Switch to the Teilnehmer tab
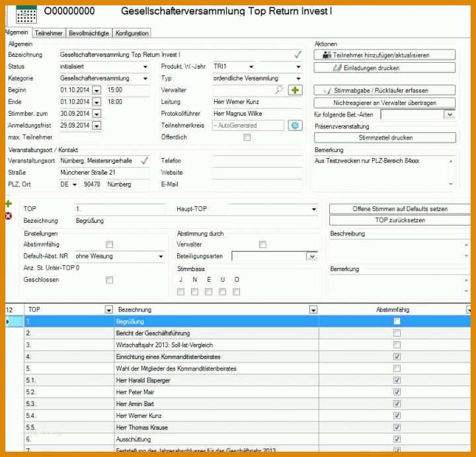The image size is (476, 457). [49, 33]
